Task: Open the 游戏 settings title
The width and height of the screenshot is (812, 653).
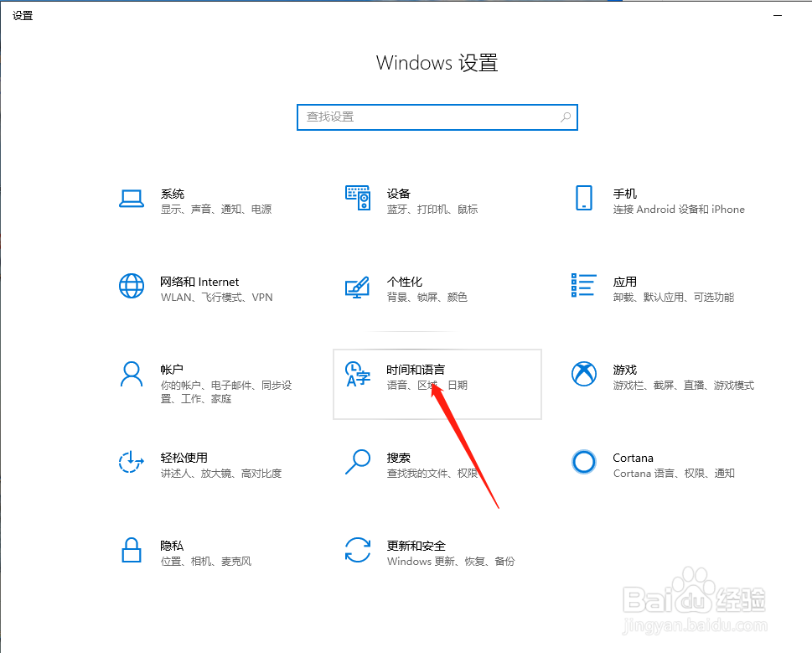Action: (x=625, y=370)
